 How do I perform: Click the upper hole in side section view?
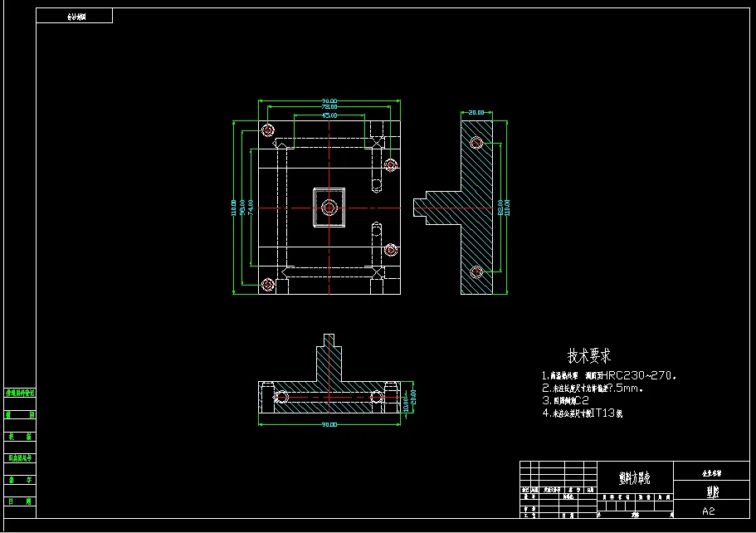(x=476, y=143)
